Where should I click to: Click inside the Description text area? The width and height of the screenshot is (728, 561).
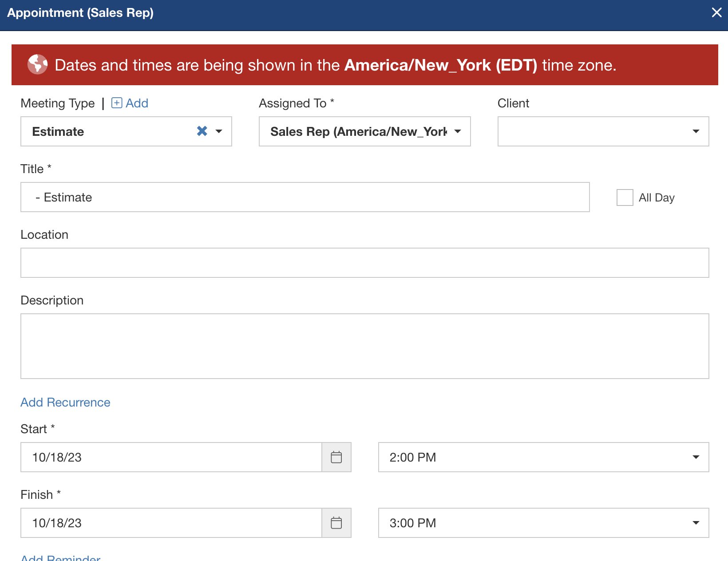click(x=365, y=346)
